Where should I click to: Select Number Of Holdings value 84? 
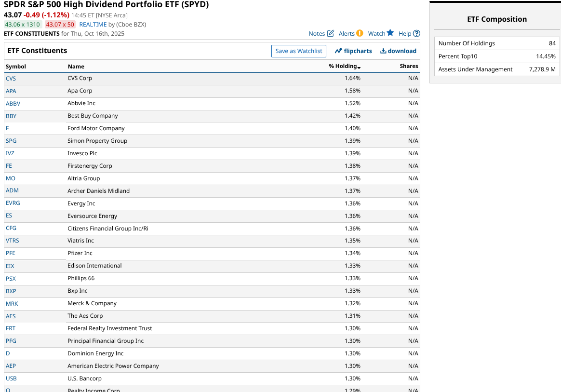point(552,43)
